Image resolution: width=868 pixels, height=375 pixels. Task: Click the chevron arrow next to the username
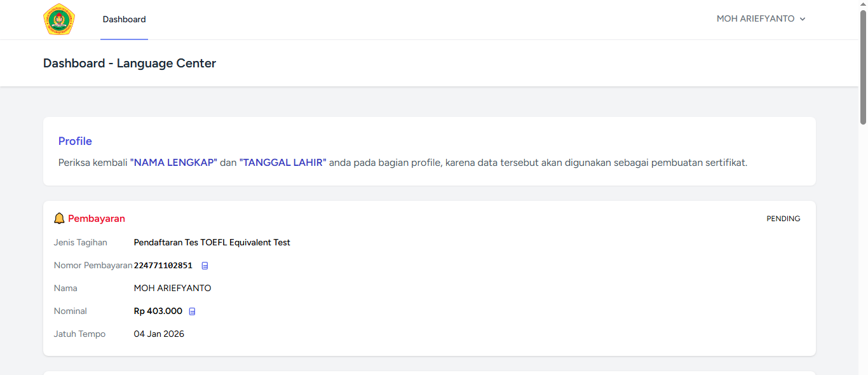pos(803,20)
